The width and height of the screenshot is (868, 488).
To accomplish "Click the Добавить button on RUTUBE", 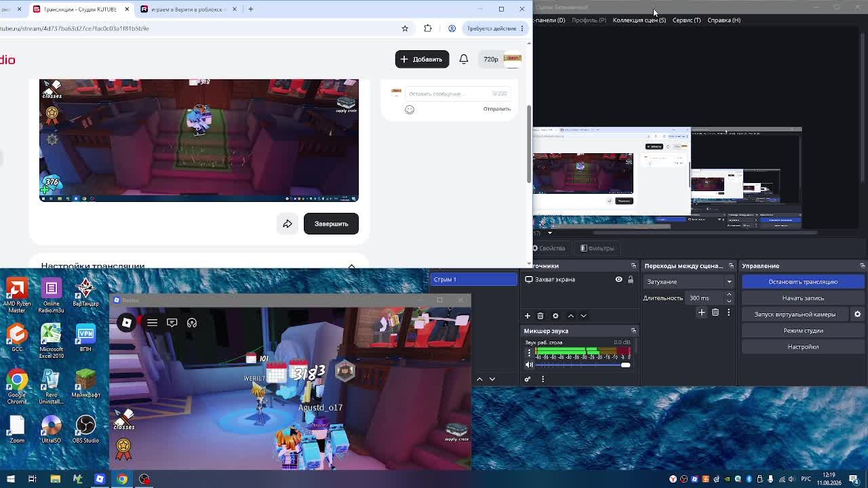I will point(422,60).
